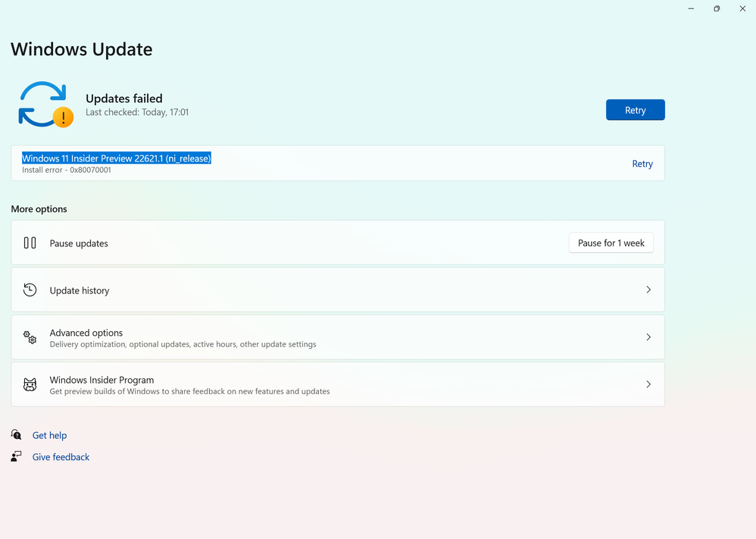Screen dimensions: 756x539
Task: Select the highlighted Windows 11 Insider Preview text
Action: tap(116, 158)
